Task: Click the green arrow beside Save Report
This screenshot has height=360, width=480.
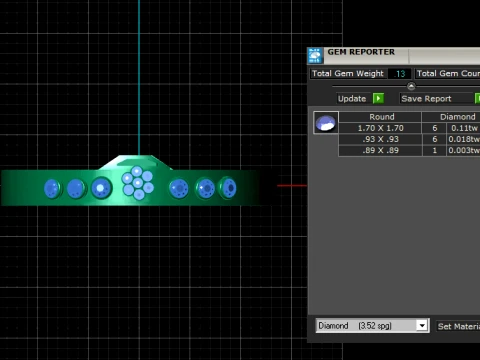Action: pyautogui.click(x=477, y=99)
